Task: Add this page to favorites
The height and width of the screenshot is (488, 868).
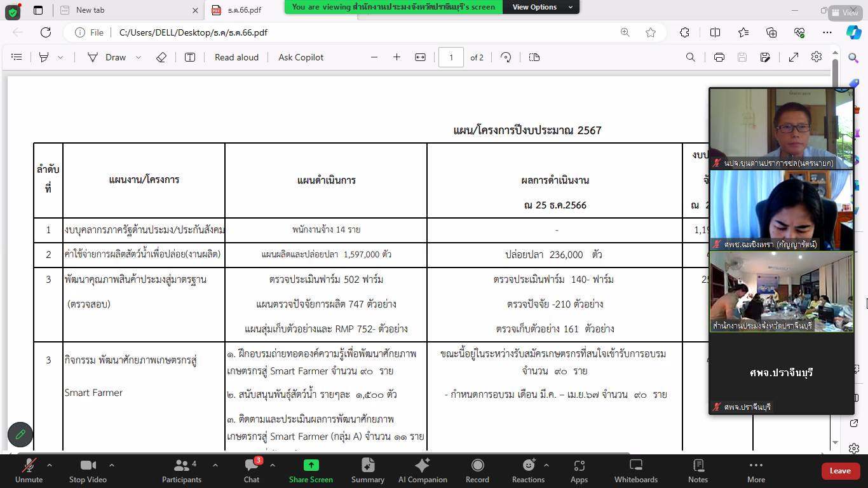Action: click(x=651, y=32)
